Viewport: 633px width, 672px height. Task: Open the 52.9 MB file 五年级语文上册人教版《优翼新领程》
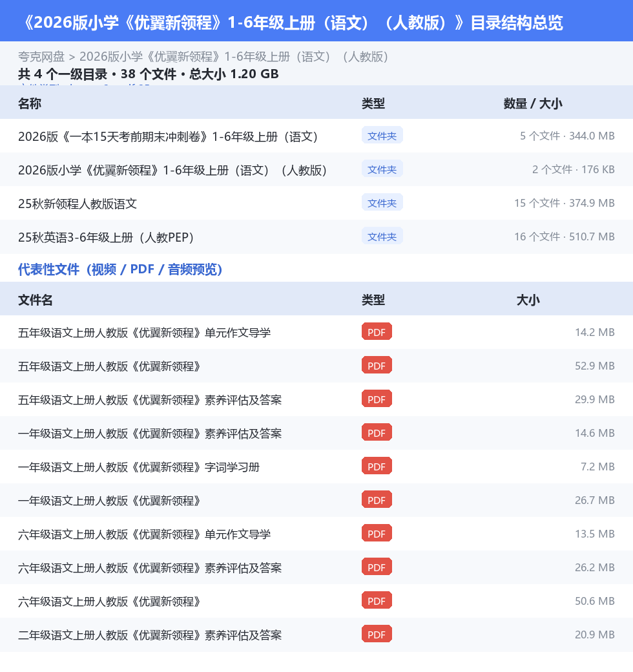[109, 366]
